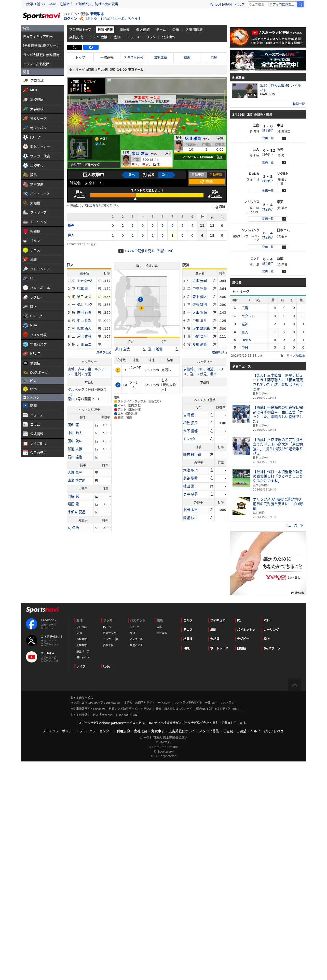Click the search magnifier icon
Image resolution: width=327 pixels, height=980 pixels.
[x=300, y=4]
